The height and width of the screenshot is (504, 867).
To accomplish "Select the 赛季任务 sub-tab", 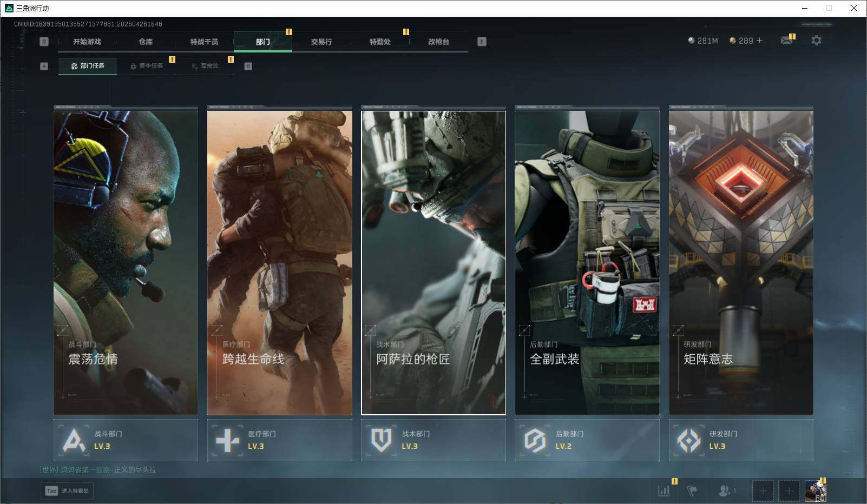I will click(x=146, y=66).
